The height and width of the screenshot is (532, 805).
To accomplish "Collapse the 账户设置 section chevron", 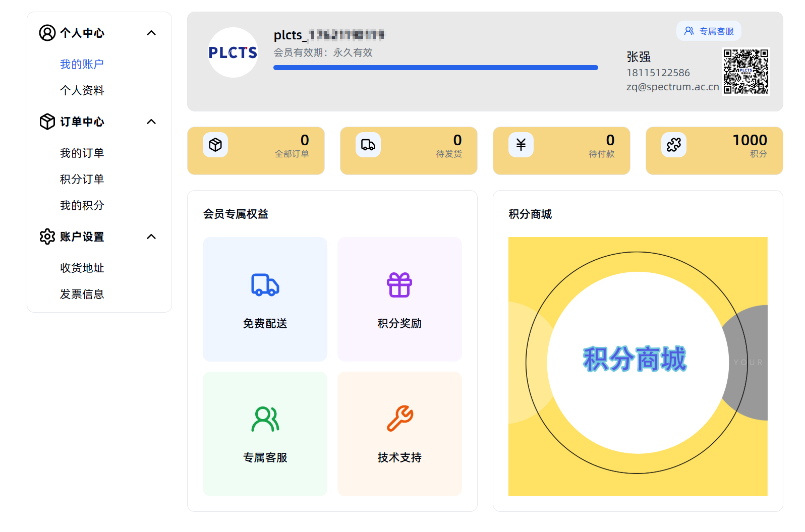I will click(151, 237).
